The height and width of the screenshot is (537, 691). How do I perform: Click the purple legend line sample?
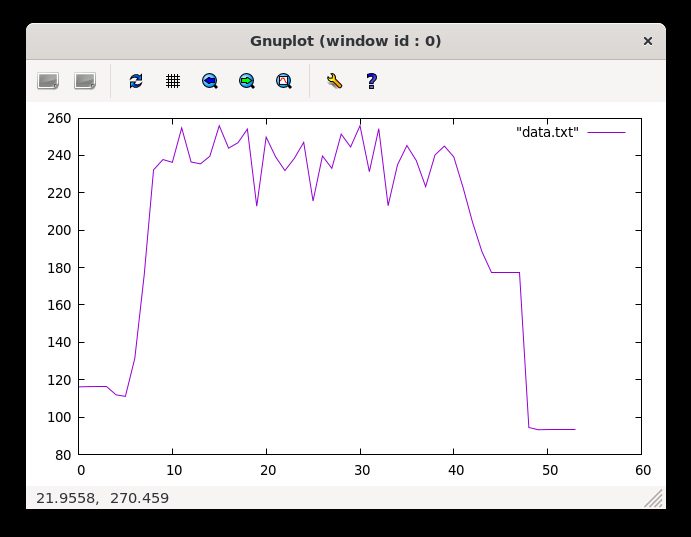click(606, 132)
